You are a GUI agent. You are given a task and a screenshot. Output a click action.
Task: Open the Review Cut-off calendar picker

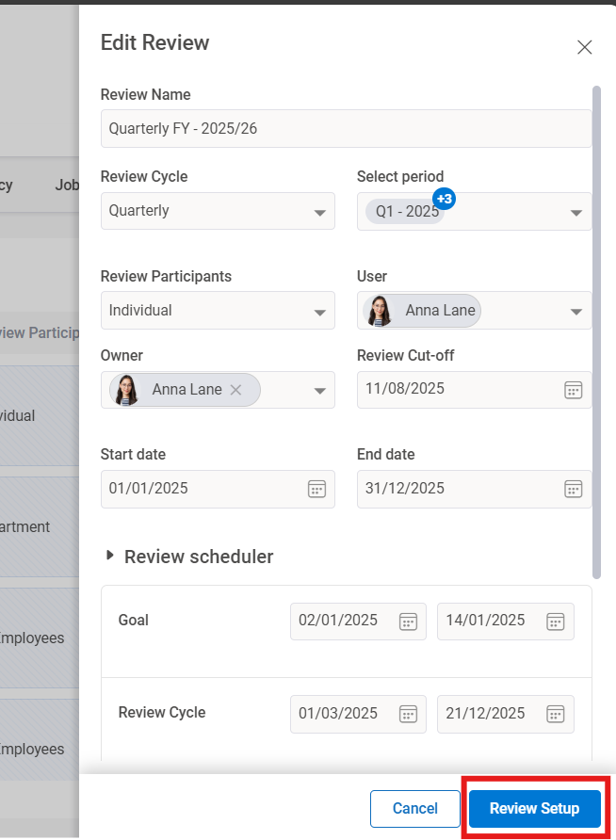click(573, 390)
